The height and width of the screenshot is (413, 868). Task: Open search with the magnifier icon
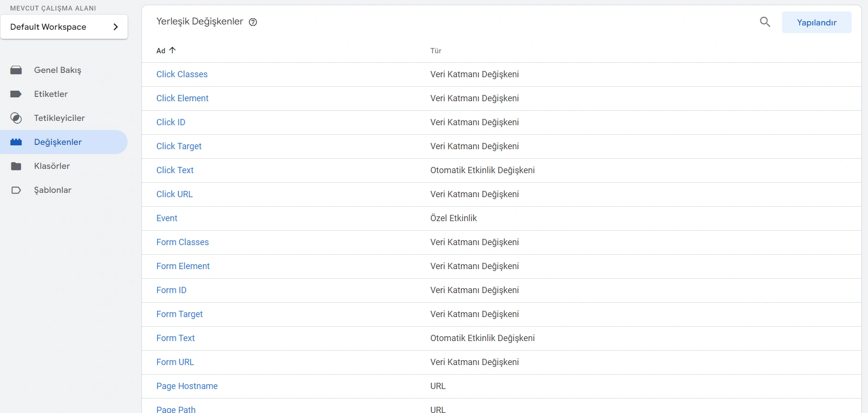pos(765,22)
